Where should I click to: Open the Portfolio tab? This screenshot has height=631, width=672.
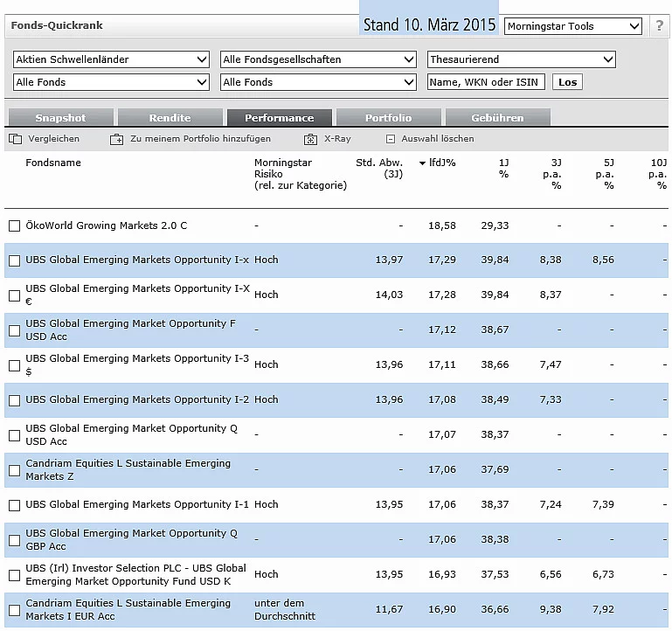pos(389,117)
